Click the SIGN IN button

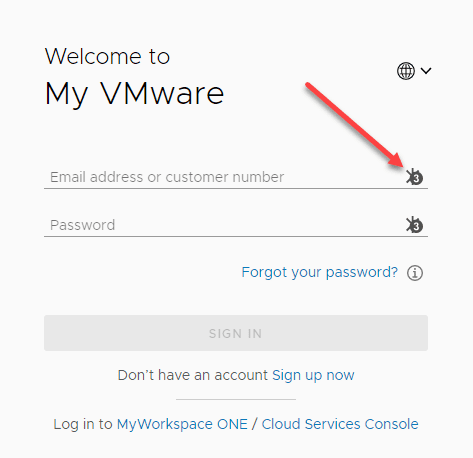236,333
